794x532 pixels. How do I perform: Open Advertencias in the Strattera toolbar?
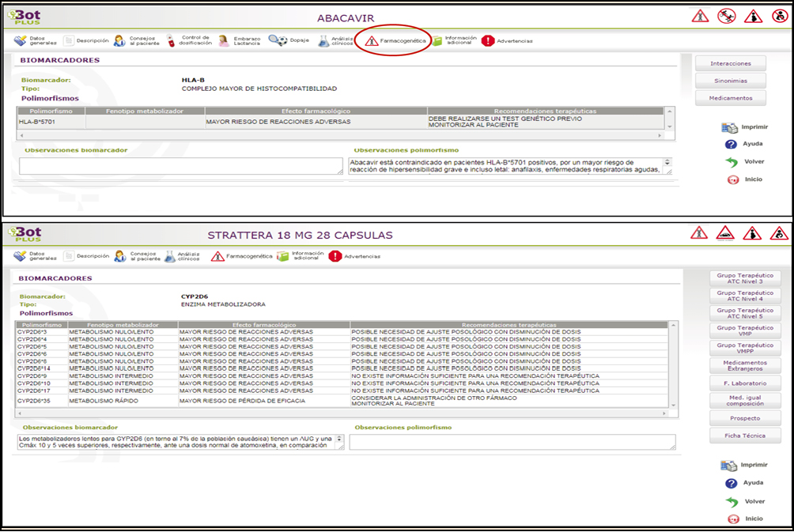335,256
